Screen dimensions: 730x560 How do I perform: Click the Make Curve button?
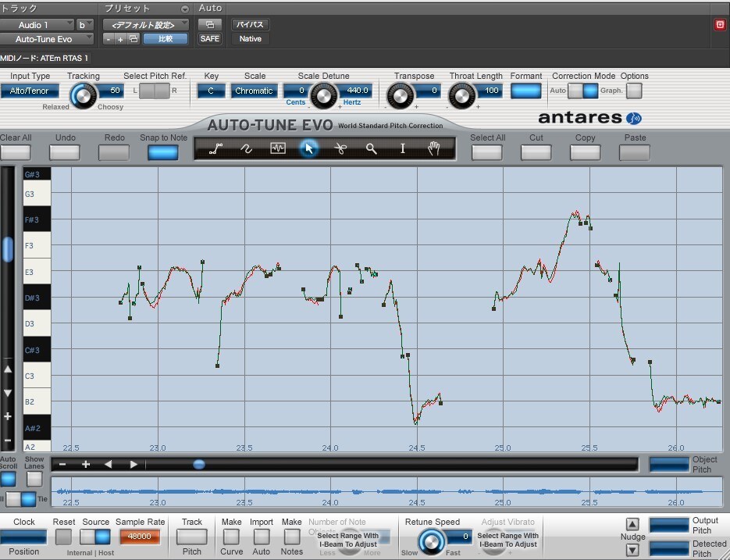[231, 537]
